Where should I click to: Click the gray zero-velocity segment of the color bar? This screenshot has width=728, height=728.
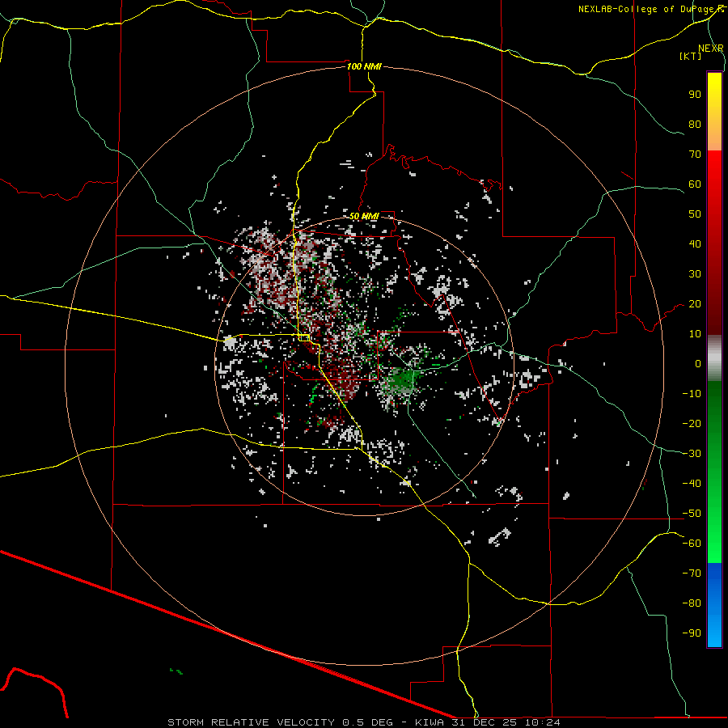pos(714,358)
